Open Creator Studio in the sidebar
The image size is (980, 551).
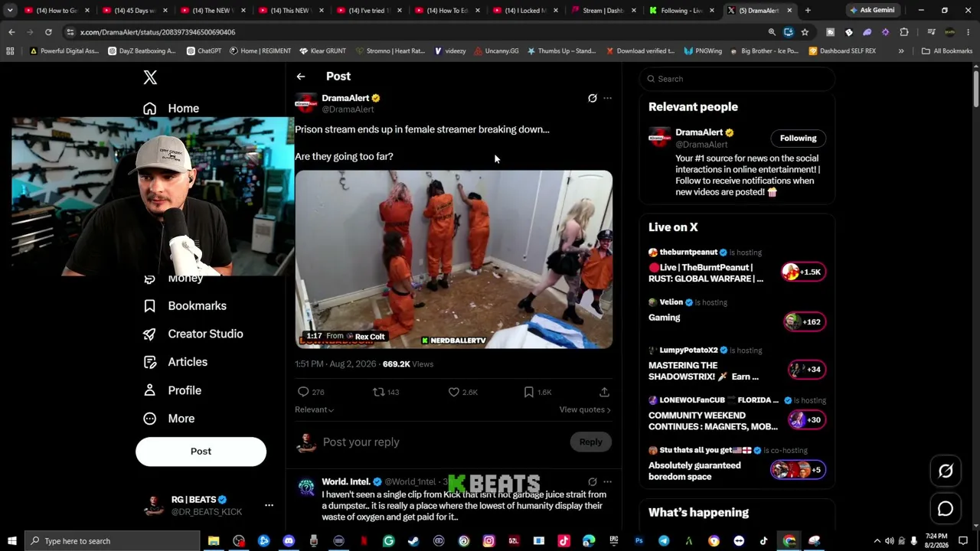(194, 334)
